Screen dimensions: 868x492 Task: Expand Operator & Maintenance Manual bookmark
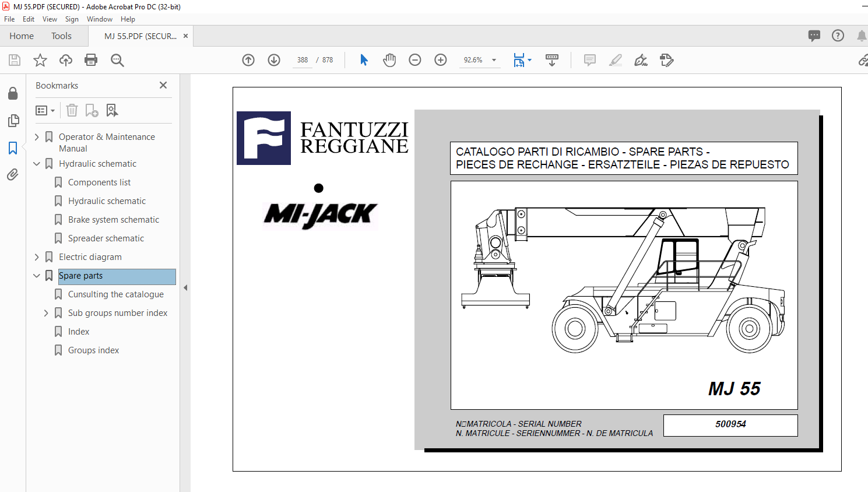tap(37, 137)
